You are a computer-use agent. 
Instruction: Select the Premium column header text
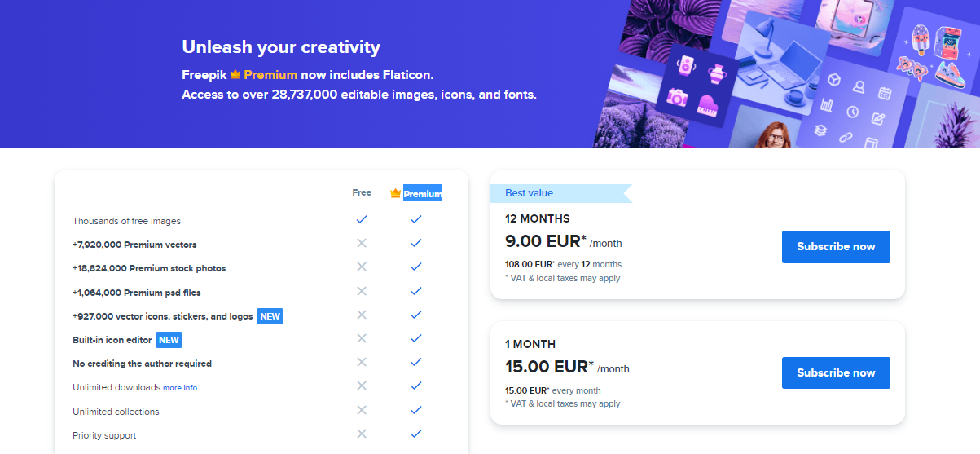point(423,194)
